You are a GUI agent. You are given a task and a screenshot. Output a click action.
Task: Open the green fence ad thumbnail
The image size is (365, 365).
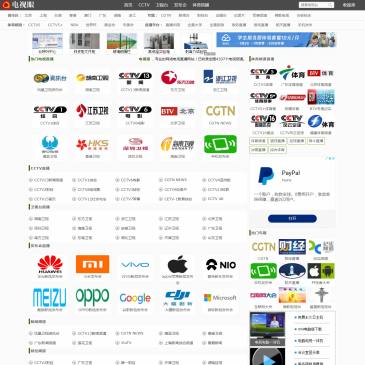pos(122,41)
